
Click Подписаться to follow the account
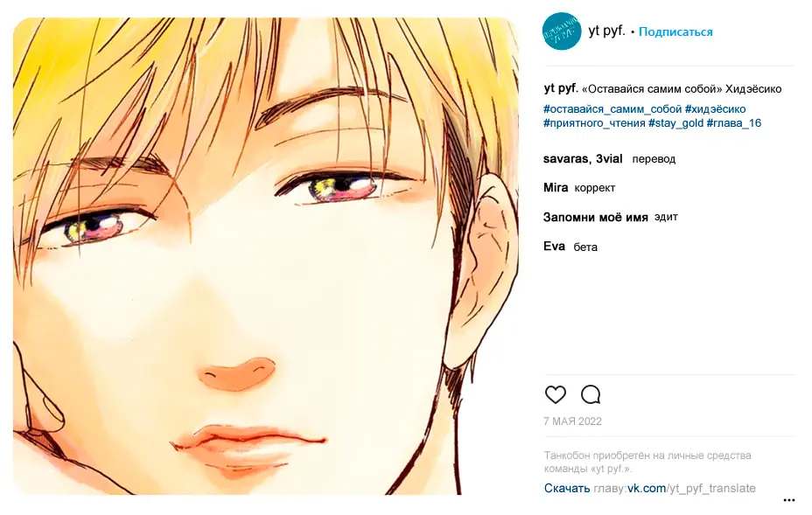(x=675, y=31)
